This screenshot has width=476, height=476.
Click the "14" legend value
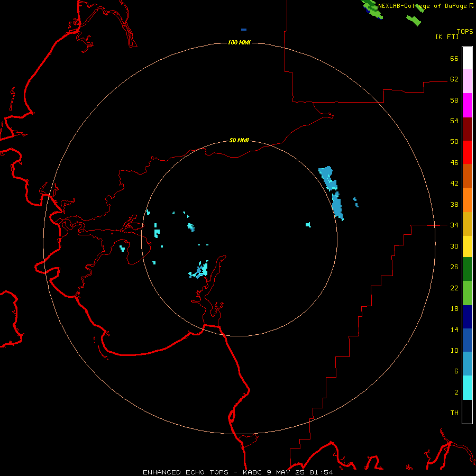tap(454, 329)
